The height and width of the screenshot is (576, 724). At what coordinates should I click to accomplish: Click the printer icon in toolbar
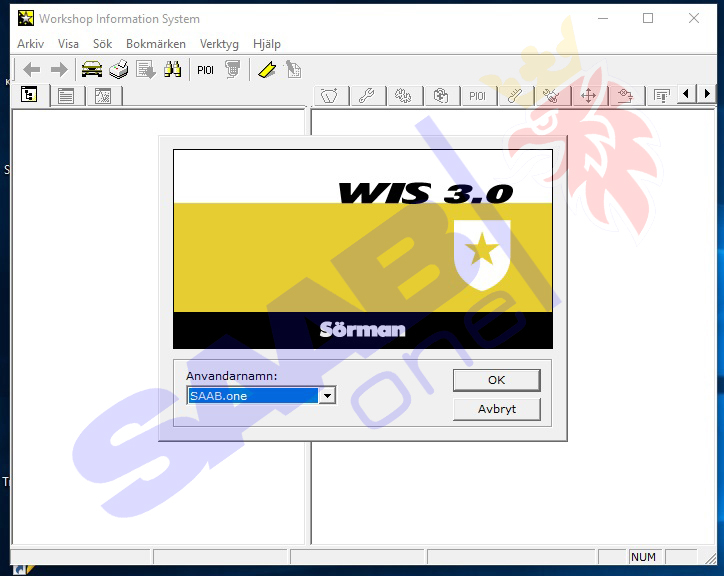pyautogui.click(x=119, y=69)
